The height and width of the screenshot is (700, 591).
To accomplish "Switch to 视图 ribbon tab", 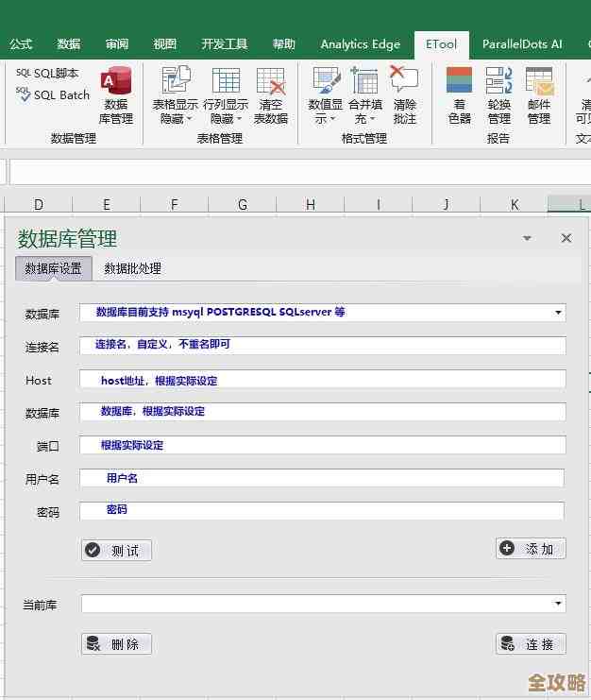I will point(164,44).
